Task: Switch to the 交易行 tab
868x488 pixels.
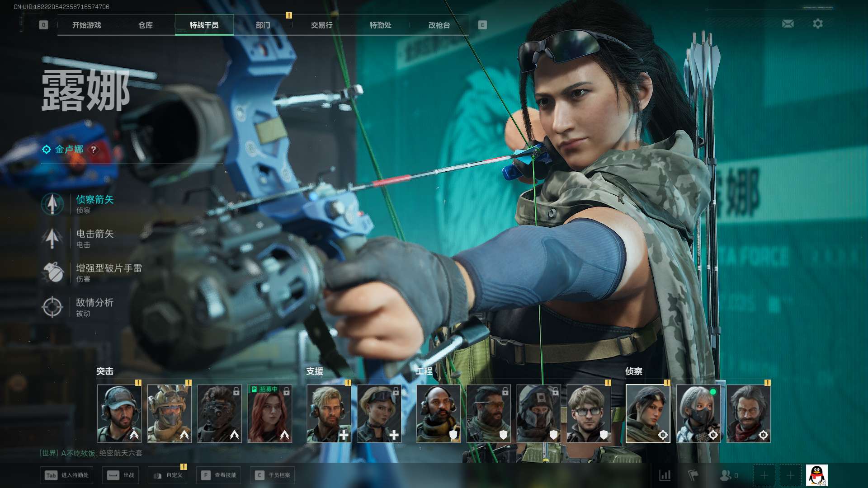Action: tap(321, 25)
